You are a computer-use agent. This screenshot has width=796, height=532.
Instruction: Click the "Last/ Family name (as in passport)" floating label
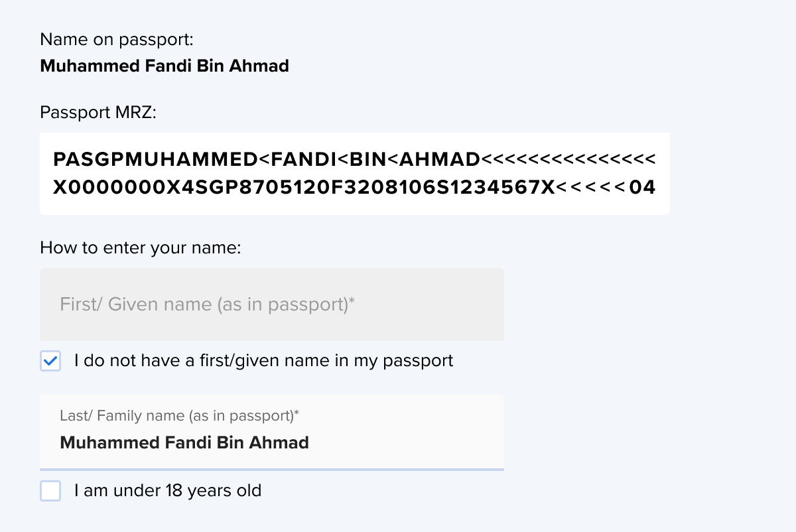pyautogui.click(x=179, y=416)
